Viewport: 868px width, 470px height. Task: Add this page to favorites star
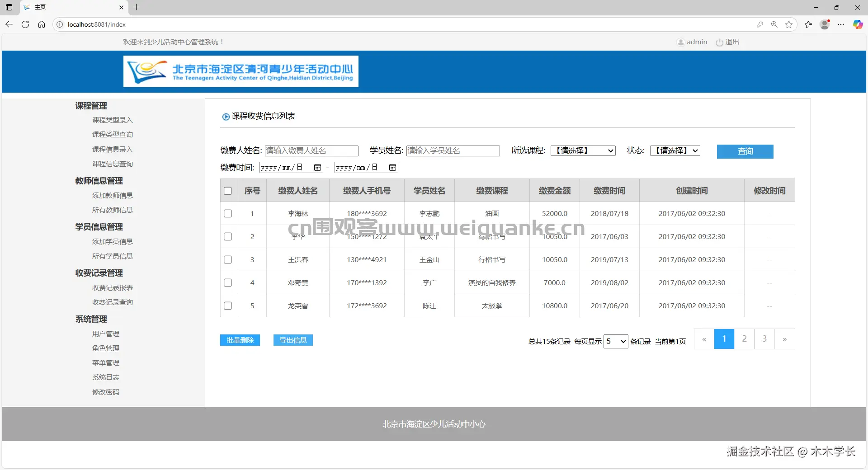click(x=789, y=24)
